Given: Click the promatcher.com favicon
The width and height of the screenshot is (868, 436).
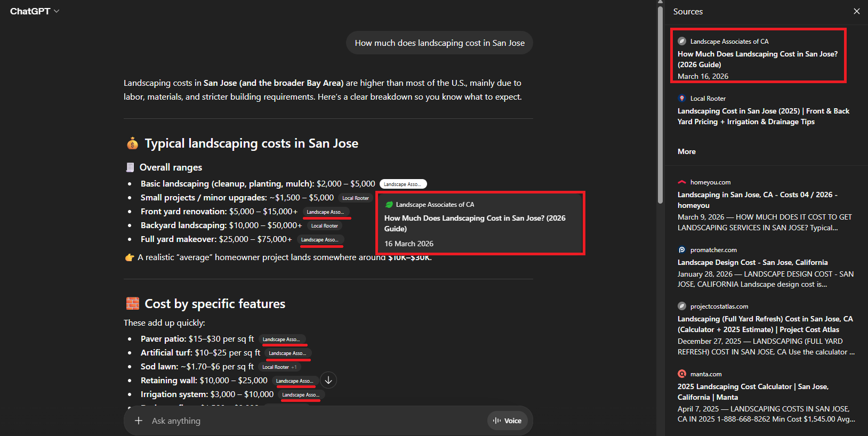Looking at the screenshot, I should (x=681, y=249).
